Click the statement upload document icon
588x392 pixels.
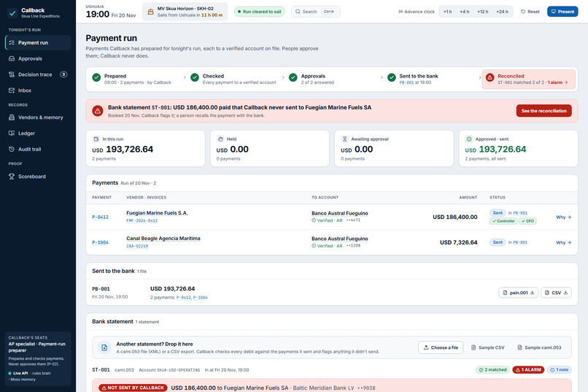click(104, 347)
